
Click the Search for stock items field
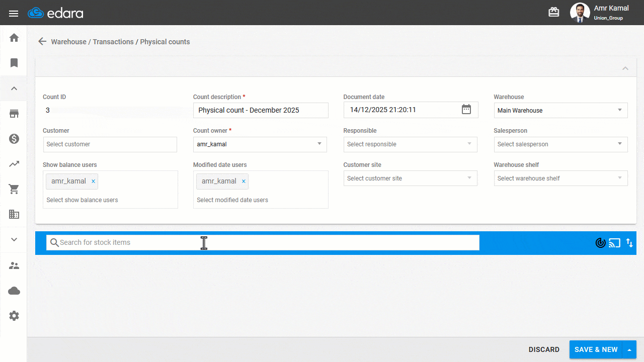pos(263,242)
